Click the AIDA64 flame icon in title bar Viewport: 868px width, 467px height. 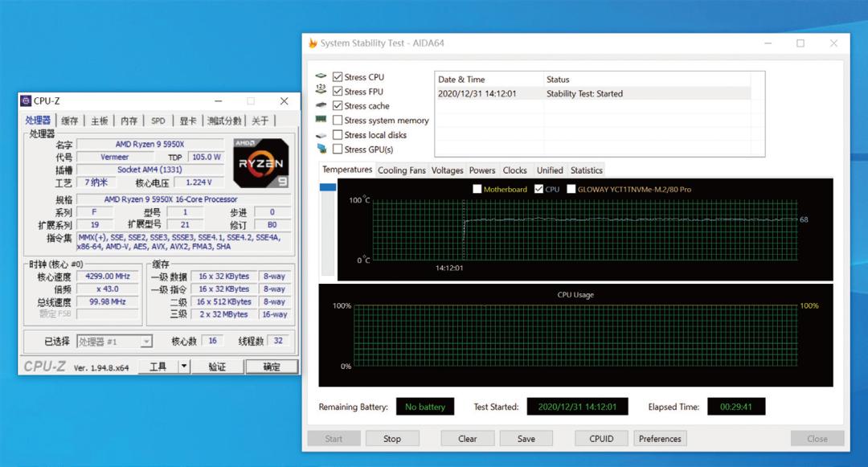[313, 43]
